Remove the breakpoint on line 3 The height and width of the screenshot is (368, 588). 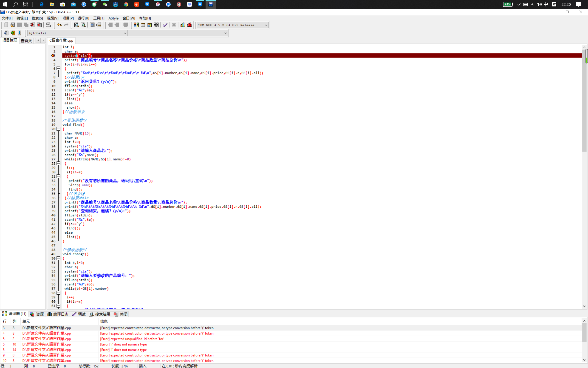53,56
